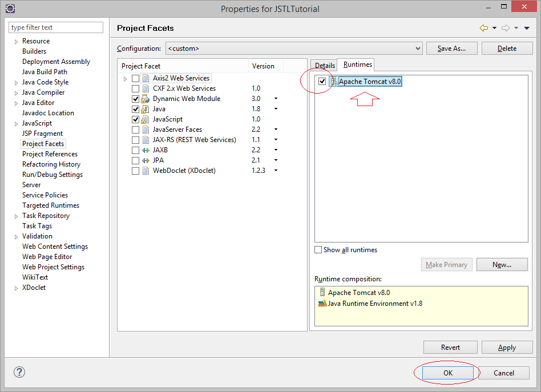Click the Revert button
This screenshot has height=392, width=541.
[x=450, y=347]
